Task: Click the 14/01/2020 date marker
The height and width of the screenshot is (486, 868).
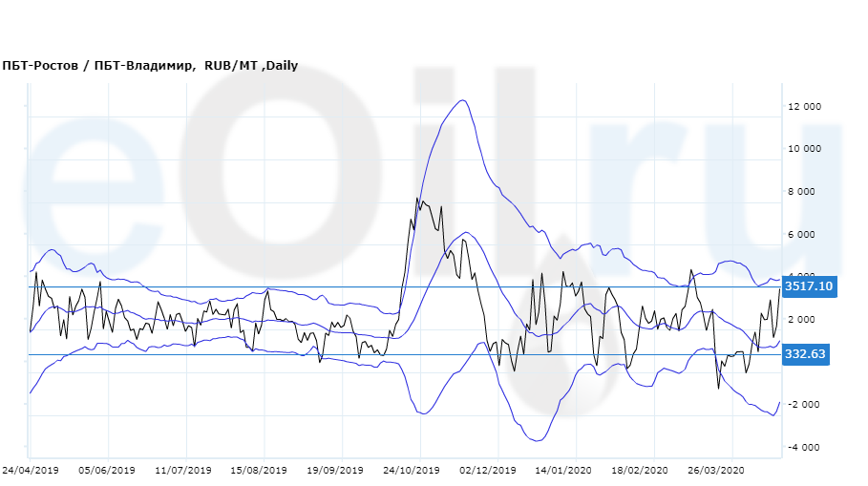Action: 562,471
